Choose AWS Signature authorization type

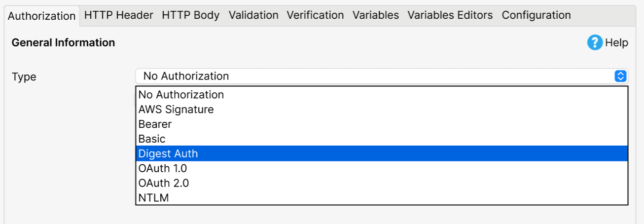(382, 109)
